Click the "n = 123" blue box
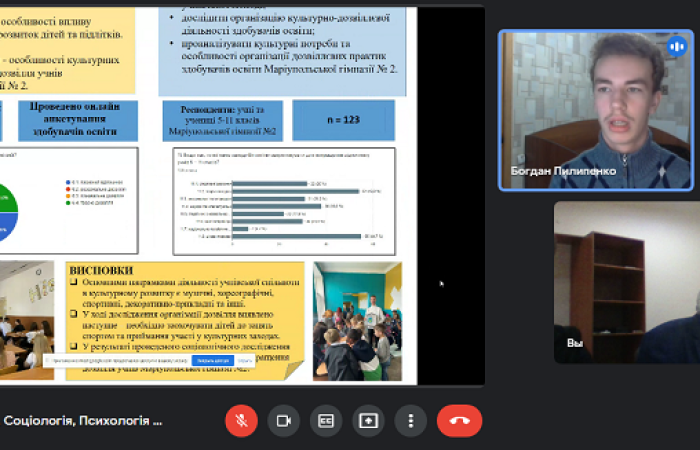 coord(345,120)
